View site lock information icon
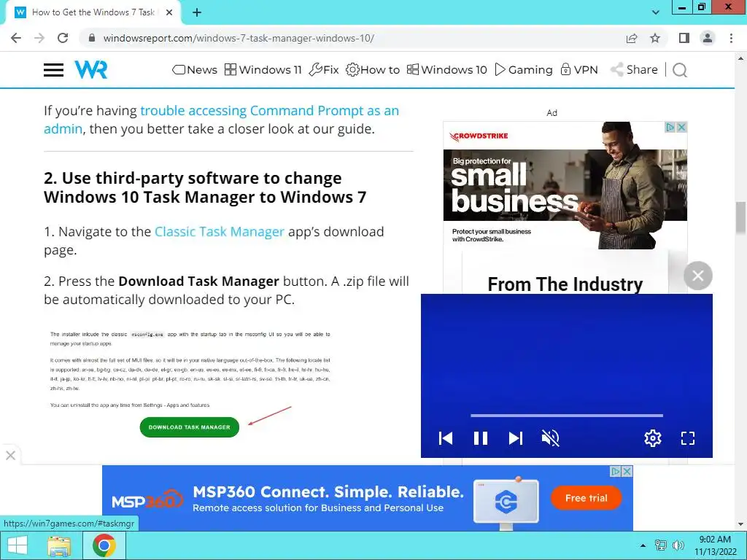The image size is (747, 560). coord(92,38)
